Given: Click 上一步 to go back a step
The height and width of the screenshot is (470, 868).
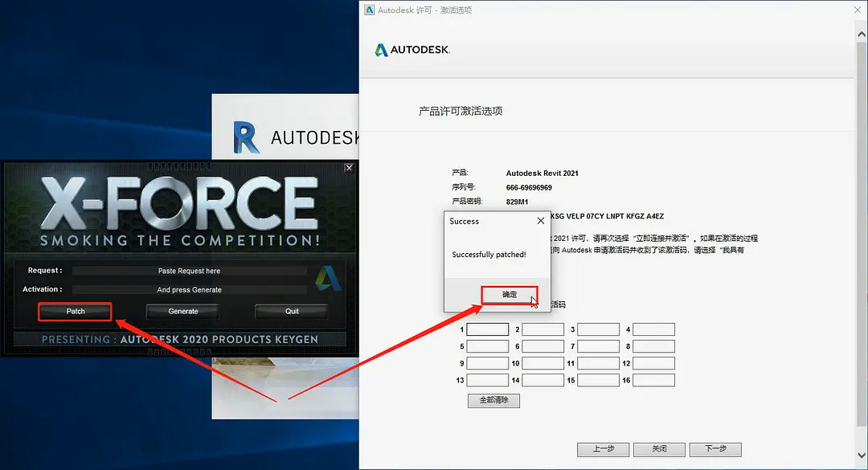Looking at the screenshot, I should coord(603,449).
